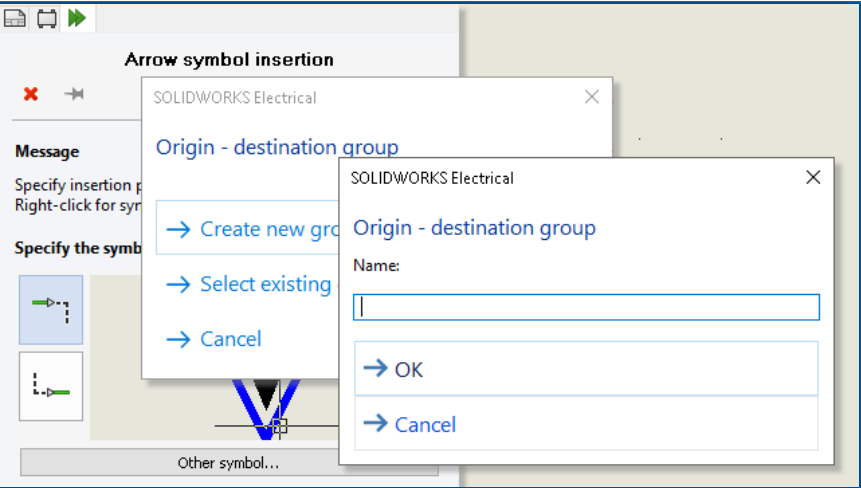Click the green double-arrow command tab icon

[x=77, y=18]
